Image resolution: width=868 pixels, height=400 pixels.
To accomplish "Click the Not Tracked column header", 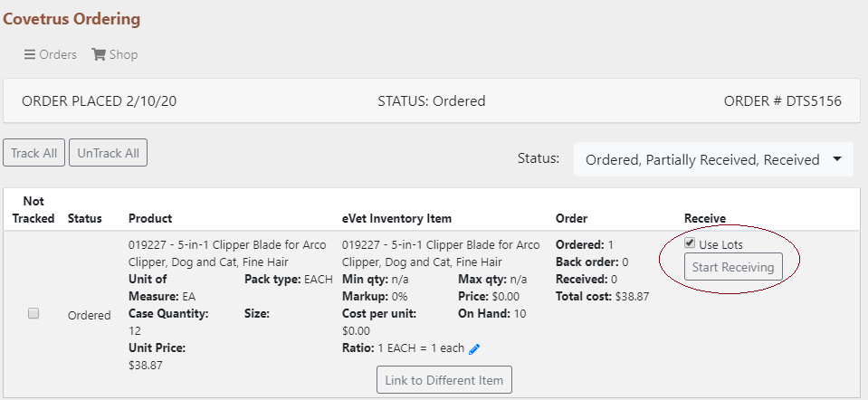I will [33, 210].
